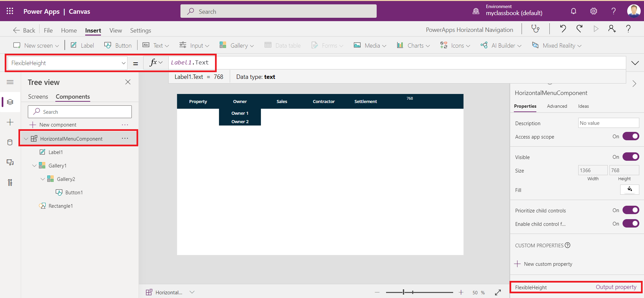Image resolution: width=644 pixels, height=298 pixels.
Task: Open the New component ellipsis menu
Action: tap(125, 125)
